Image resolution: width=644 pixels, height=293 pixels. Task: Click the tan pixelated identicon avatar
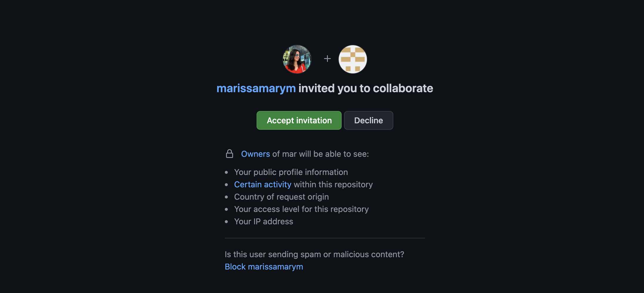click(x=353, y=59)
